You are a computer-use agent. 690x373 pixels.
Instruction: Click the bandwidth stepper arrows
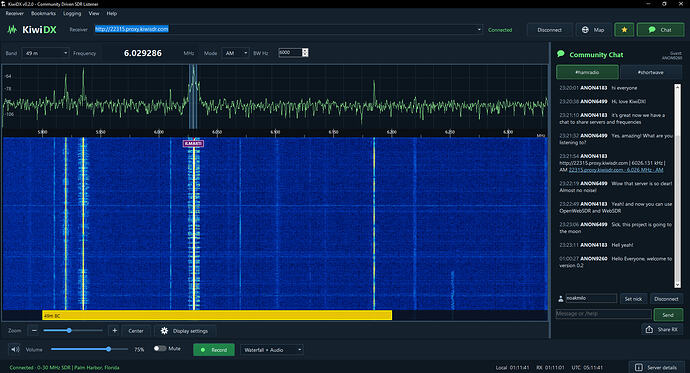pyautogui.click(x=305, y=53)
